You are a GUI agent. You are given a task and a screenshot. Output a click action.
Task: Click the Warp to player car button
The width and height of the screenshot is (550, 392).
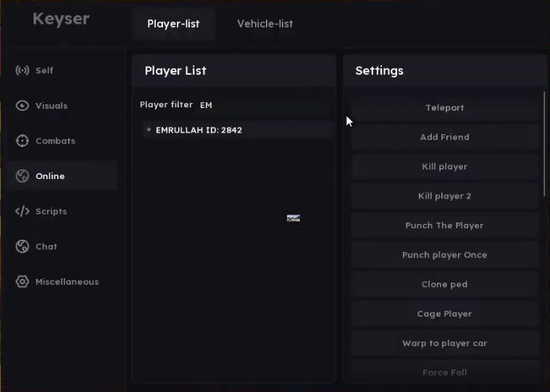click(444, 343)
